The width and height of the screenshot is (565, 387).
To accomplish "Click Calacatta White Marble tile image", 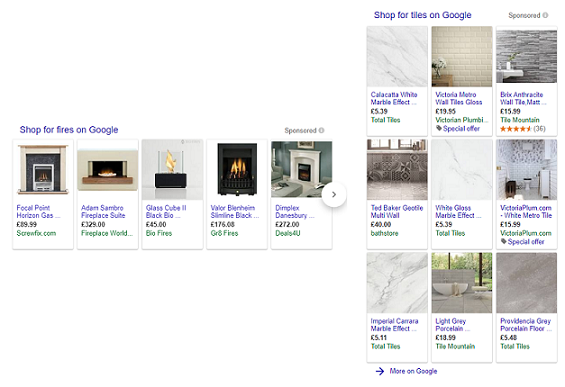I will pyautogui.click(x=397, y=57).
